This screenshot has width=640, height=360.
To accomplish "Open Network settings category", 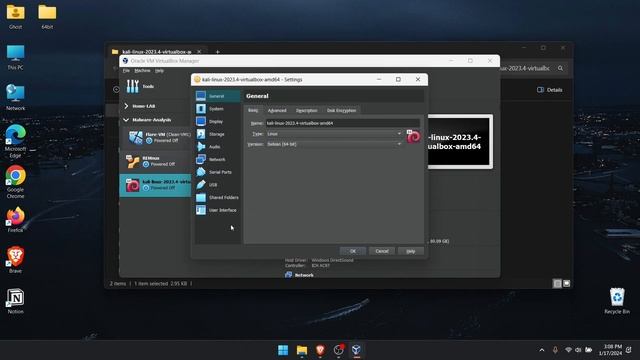I will (x=218, y=159).
